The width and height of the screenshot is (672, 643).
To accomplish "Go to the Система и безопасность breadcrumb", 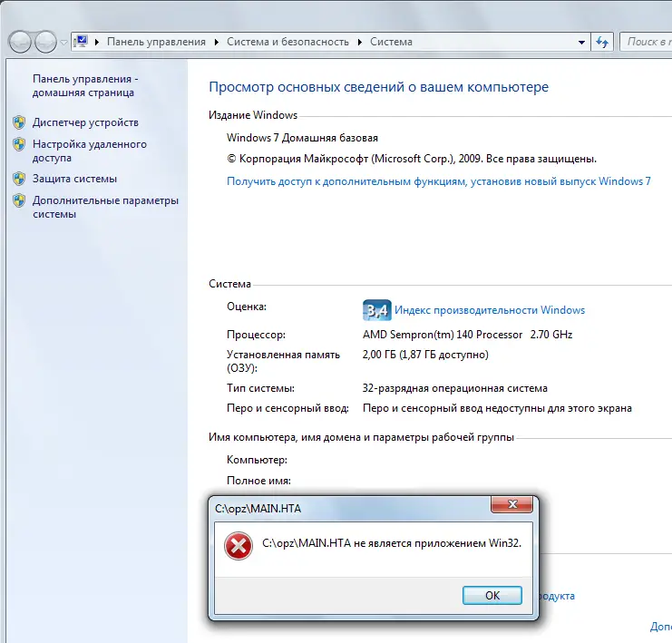I will coord(287,42).
